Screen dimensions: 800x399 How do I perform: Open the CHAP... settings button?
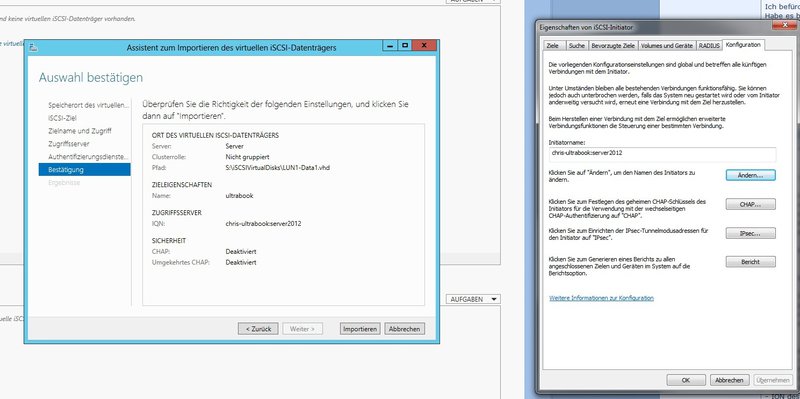coord(751,204)
